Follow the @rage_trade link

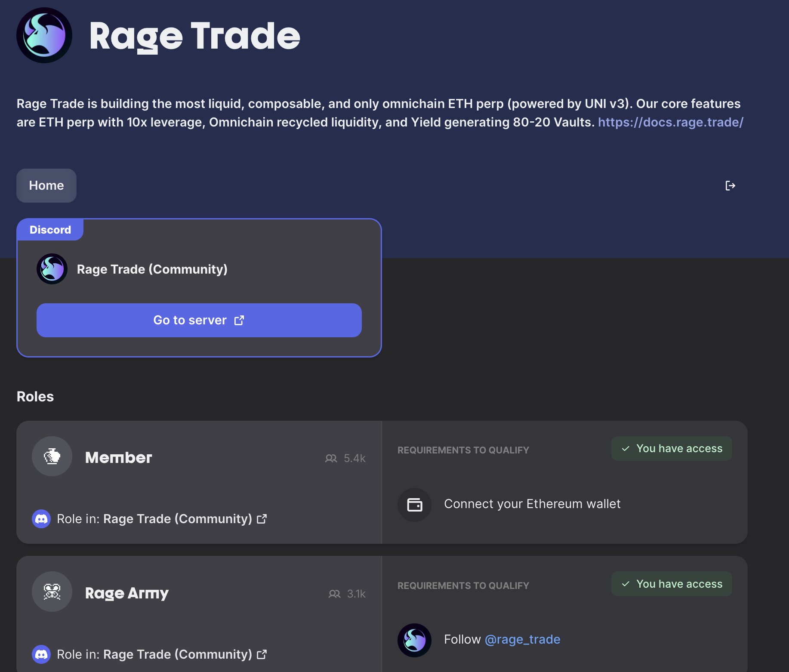pyautogui.click(x=522, y=639)
